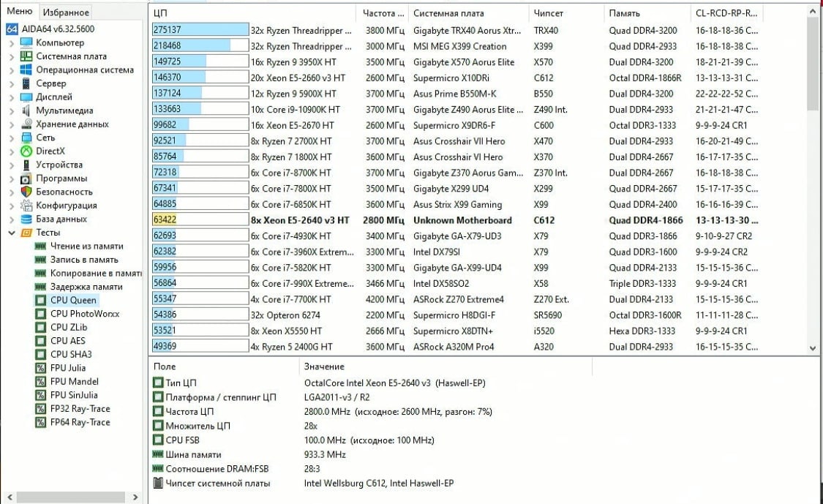Click the База данных database icon
Viewport: 823px width, 504px height.
tap(26, 219)
